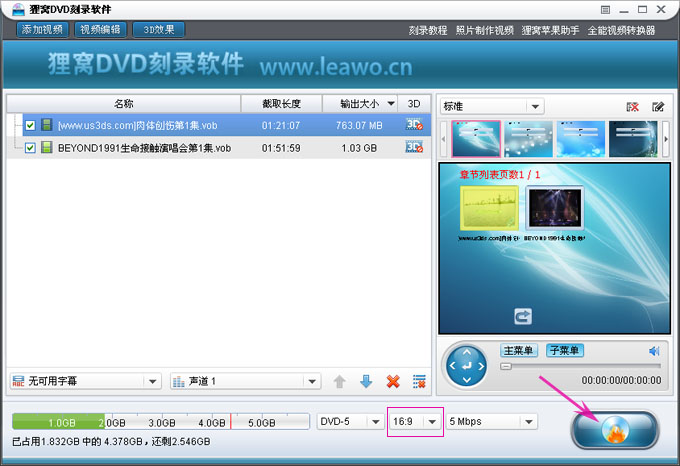Select the fourth dark template thumbnail
This screenshot has height=466, width=680.
[633, 139]
